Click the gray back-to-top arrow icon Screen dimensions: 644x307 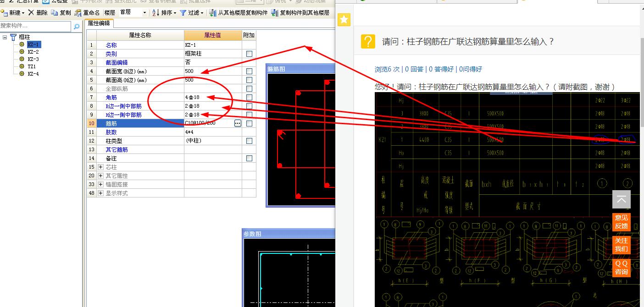(x=621, y=199)
